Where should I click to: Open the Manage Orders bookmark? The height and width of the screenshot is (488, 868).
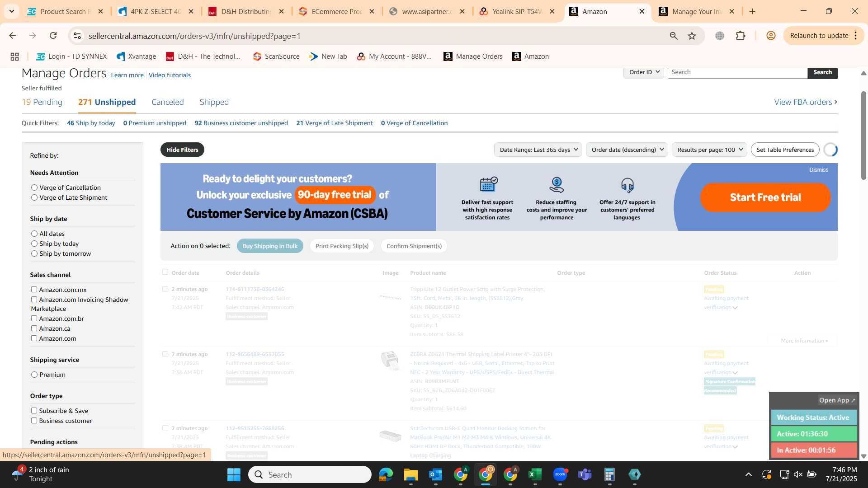[x=473, y=56]
